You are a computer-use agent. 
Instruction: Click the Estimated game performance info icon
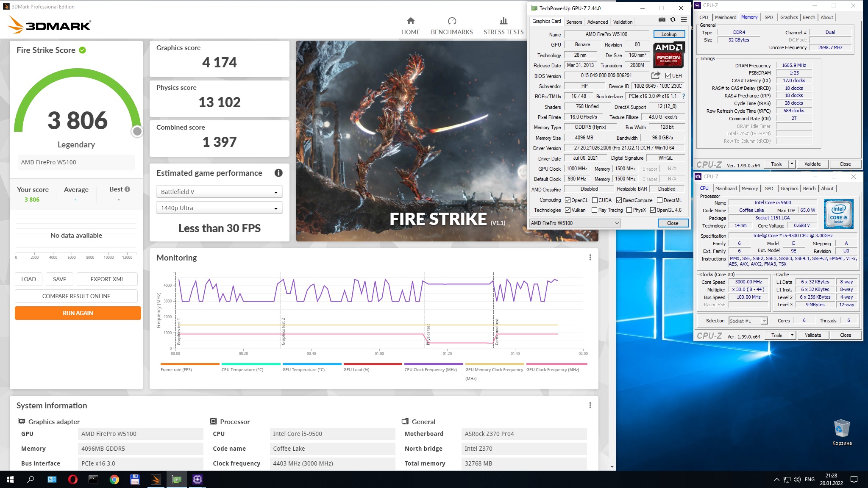click(278, 173)
